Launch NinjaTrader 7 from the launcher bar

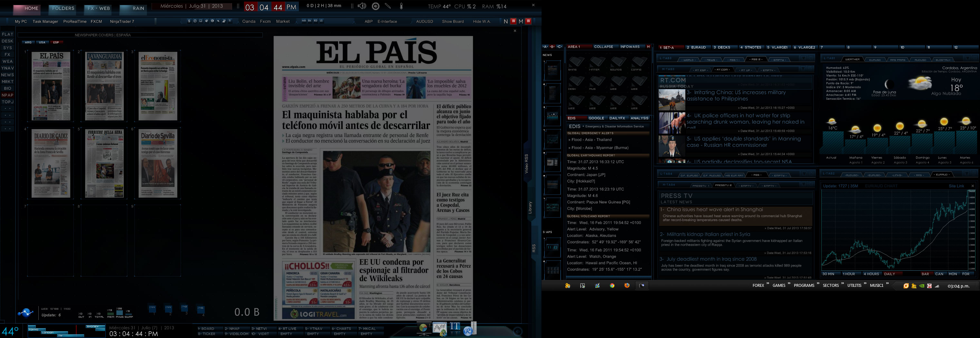pyautogui.click(x=122, y=22)
